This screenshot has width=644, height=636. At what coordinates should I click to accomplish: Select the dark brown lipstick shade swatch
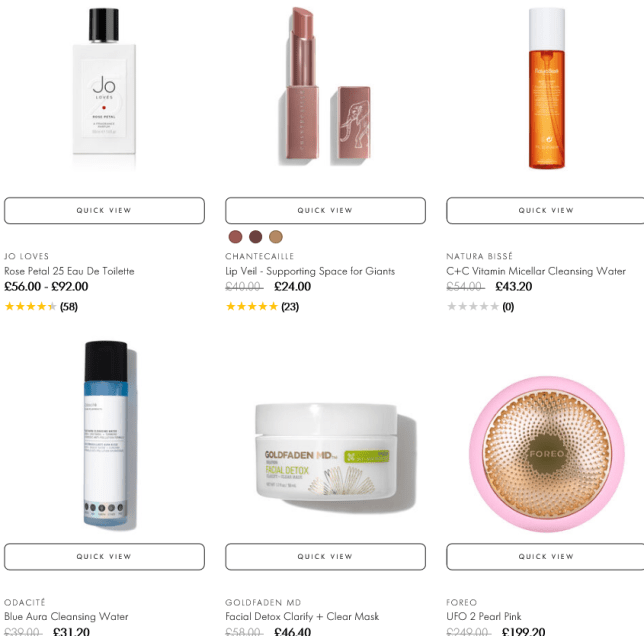point(255,237)
